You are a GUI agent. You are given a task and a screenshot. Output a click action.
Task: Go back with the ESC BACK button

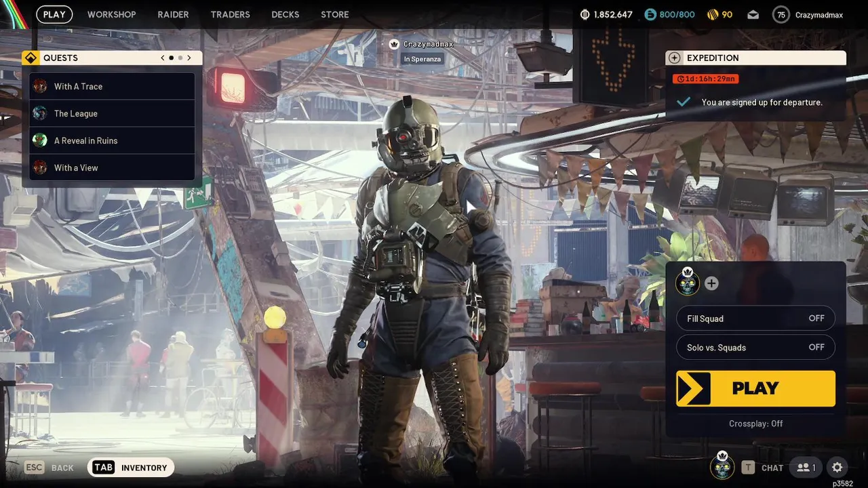coord(49,468)
